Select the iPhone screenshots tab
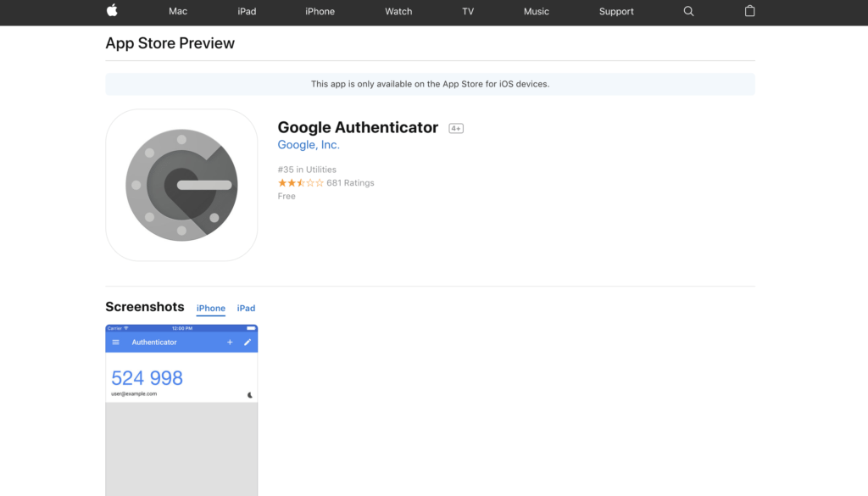Image resolution: width=868 pixels, height=496 pixels. tap(211, 309)
